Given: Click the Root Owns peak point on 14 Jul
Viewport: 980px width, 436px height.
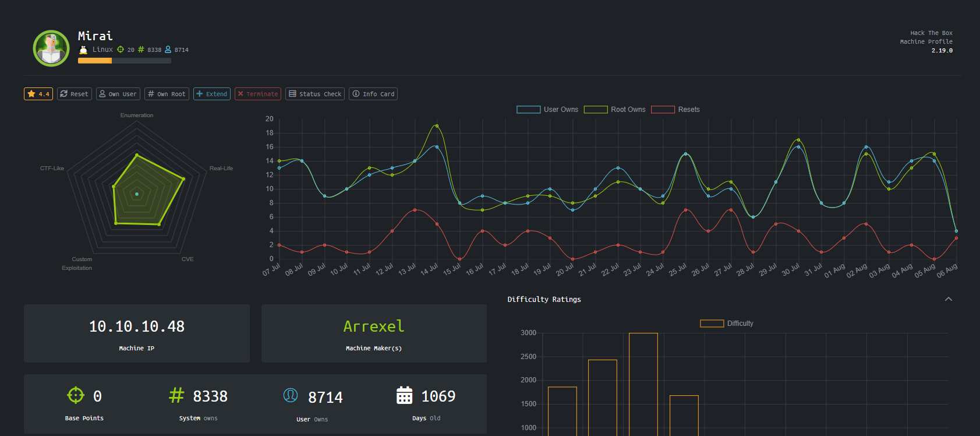Looking at the screenshot, I should pos(437,125).
